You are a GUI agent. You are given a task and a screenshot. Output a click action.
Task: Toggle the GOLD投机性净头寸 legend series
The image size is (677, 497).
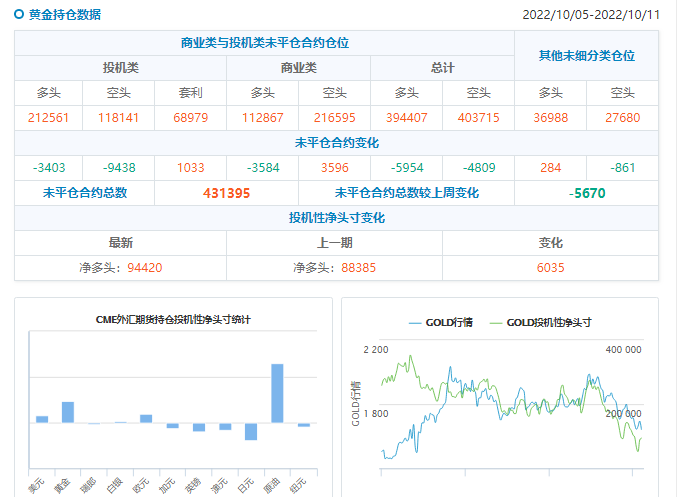point(539,323)
